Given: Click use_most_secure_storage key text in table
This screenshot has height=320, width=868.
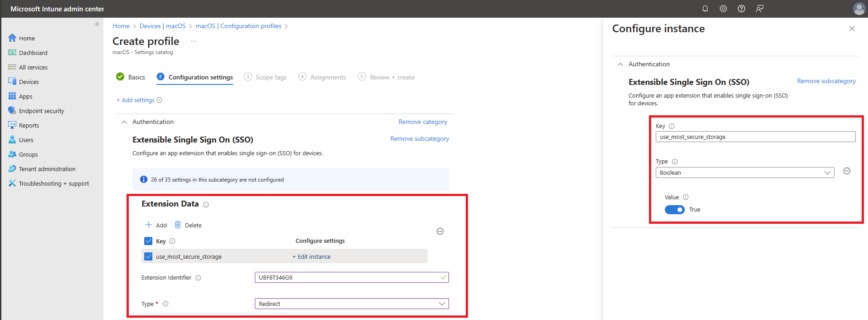Looking at the screenshot, I should click(189, 256).
